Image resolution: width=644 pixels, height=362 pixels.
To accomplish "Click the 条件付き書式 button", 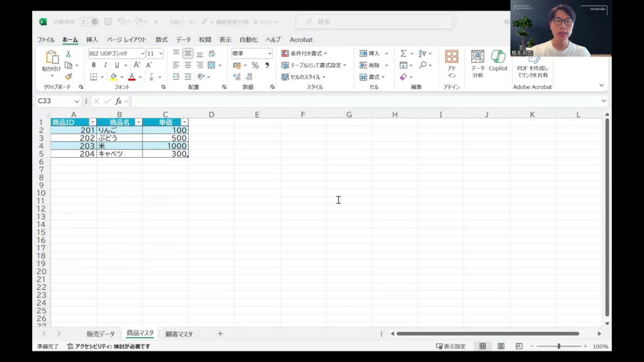I will pos(304,54).
